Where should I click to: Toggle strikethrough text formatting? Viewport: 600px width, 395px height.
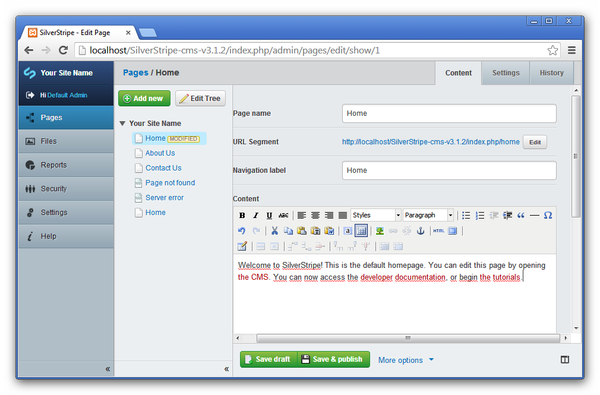[x=283, y=215]
